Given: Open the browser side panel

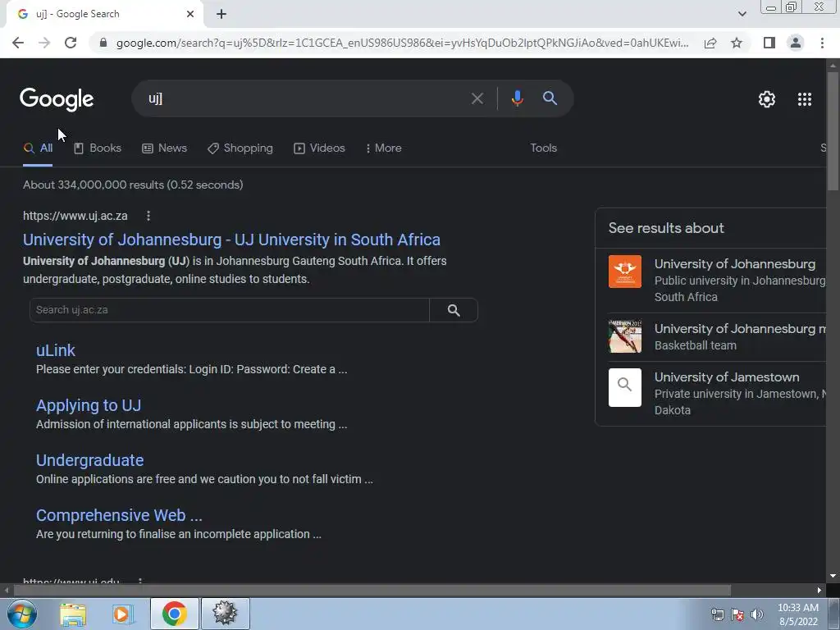Looking at the screenshot, I should pyautogui.click(x=769, y=43).
